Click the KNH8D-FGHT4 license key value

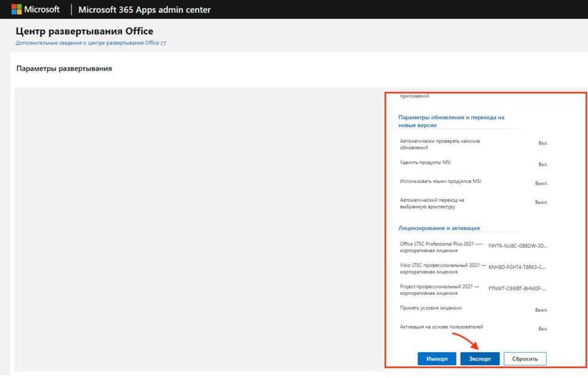[517, 267]
